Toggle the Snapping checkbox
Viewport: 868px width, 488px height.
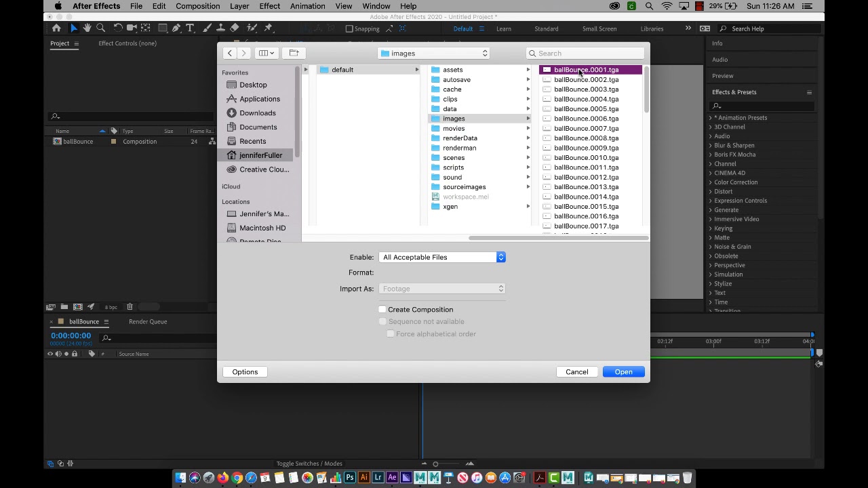click(349, 28)
